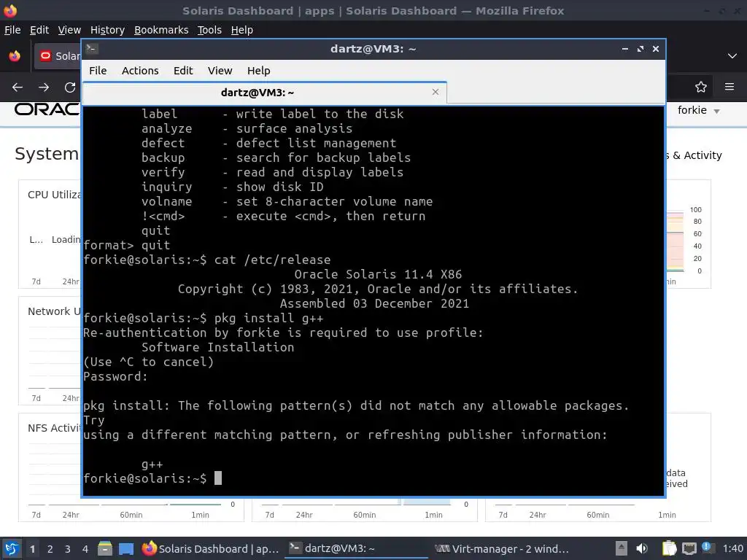
Task: Switch to workspace 1
Action: click(32, 549)
